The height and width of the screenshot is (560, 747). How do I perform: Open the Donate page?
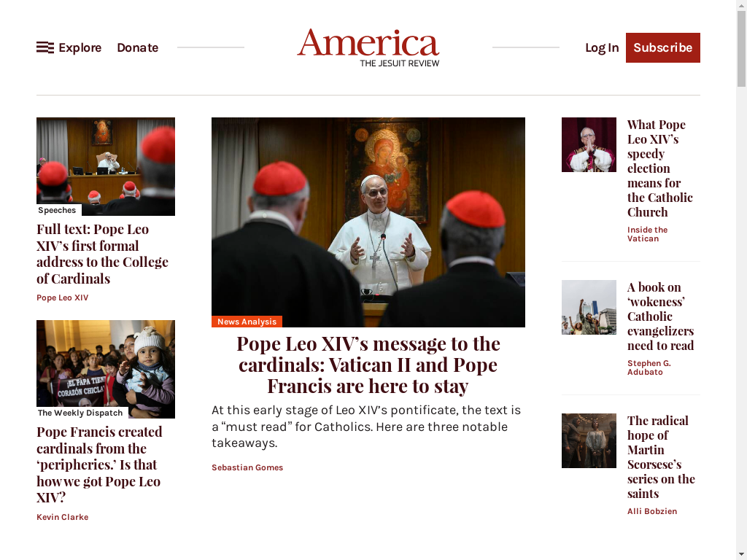(138, 47)
